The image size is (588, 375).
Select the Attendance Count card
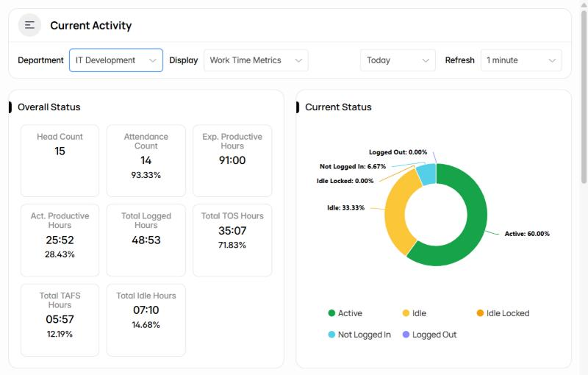coord(146,160)
